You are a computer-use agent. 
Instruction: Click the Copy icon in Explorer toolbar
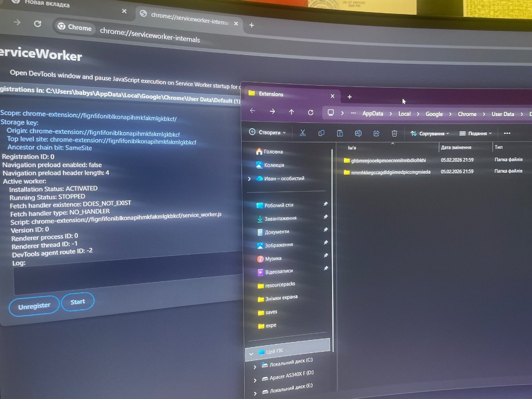pos(321,133)
